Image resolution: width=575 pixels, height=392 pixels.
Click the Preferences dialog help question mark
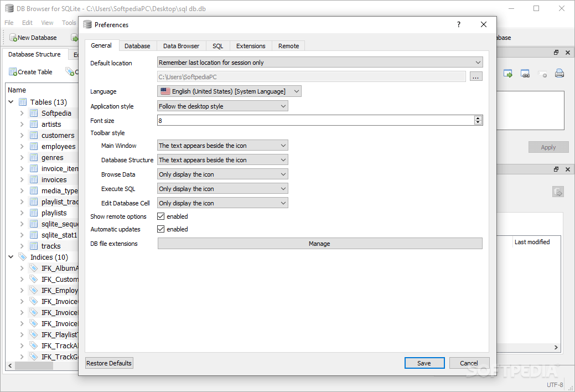click(458, 24)
